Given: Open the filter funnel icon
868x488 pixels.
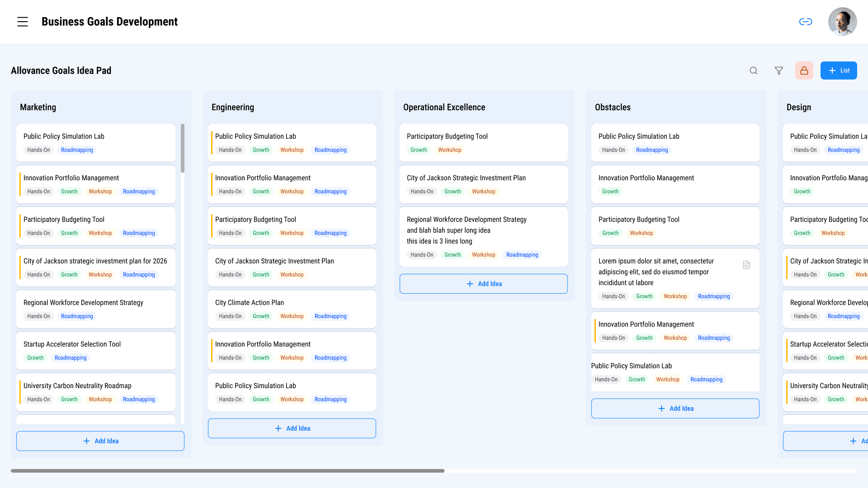Looking at the screenshot, I should 778,70.
